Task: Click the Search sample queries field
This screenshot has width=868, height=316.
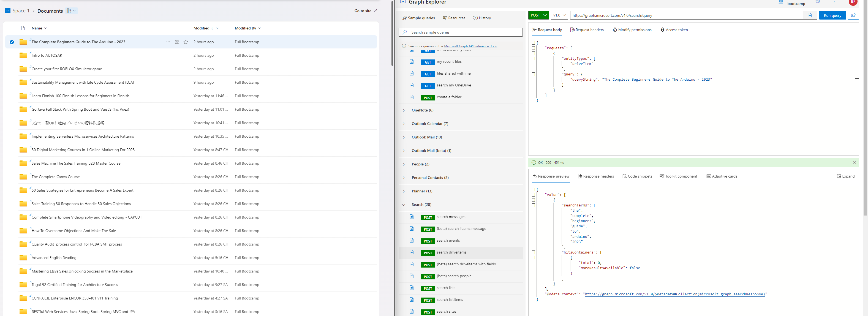Action: (461, 32)
